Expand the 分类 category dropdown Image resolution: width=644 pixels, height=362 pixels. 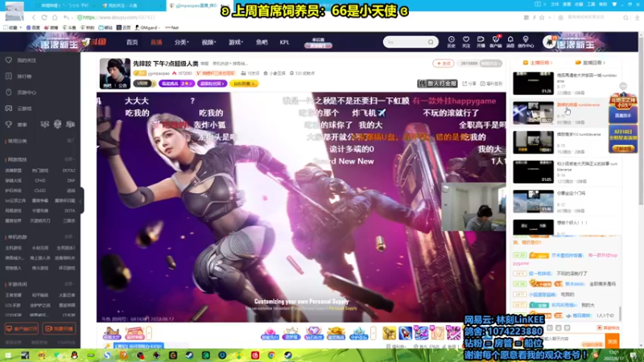pos(181,43)
